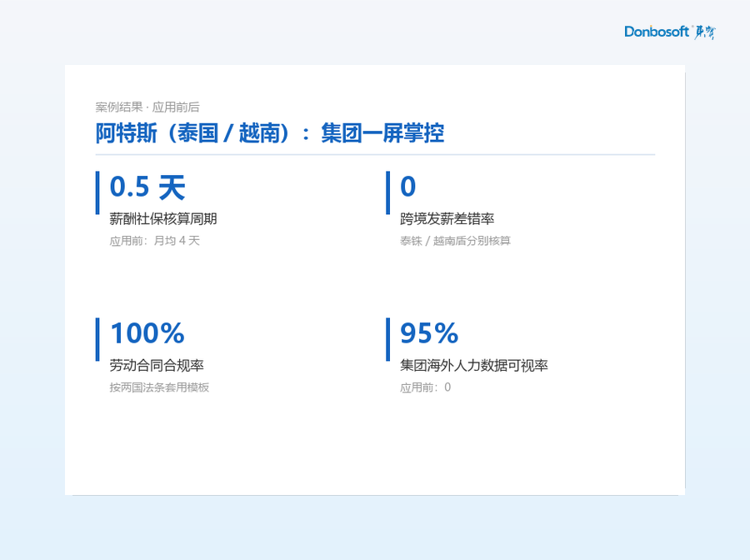Image resolution: width=750 pixels, height=560 pixels.
Task: Click the Donbosoft logo in the header
Action: tap(670, 32)
